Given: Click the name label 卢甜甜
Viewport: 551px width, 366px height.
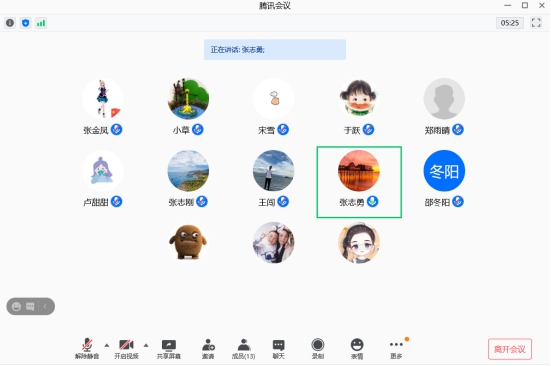Looking at the screenshot, I should [x=96, y=202].
